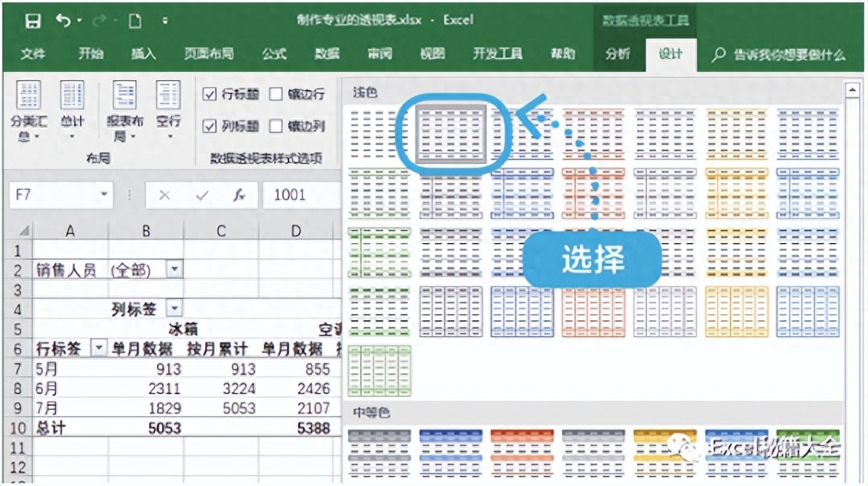
Task: Switch to the 分析 pivot table tab
Action: point(617,54)
